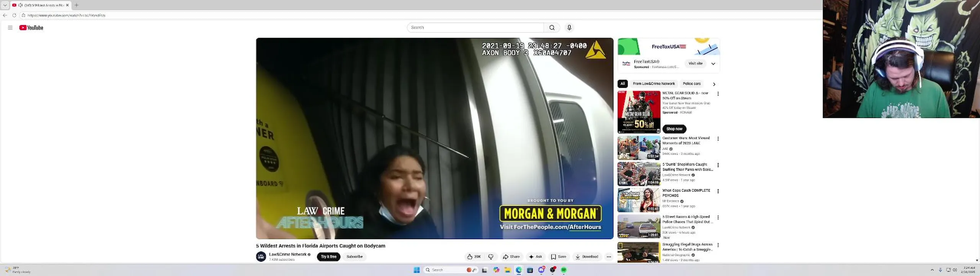This screenshot has width=980, height=276.
Task: Visit site for FreeTaxUSA ad
Action: coord(696,64)
